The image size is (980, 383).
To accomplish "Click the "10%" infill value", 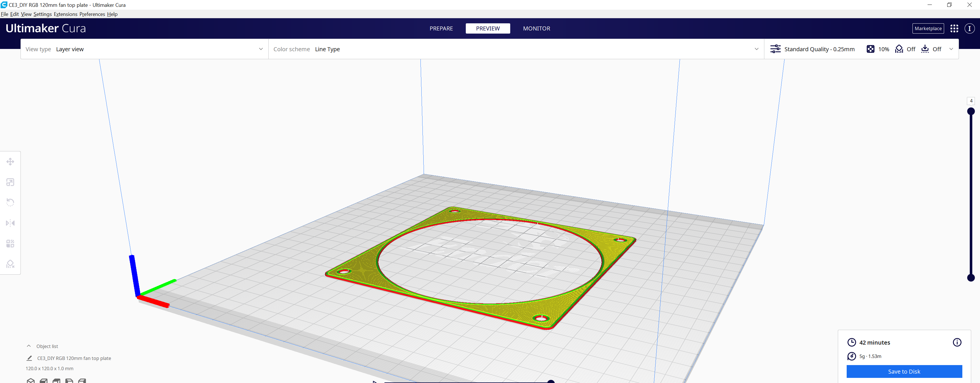I will click(x=884, y=49).
